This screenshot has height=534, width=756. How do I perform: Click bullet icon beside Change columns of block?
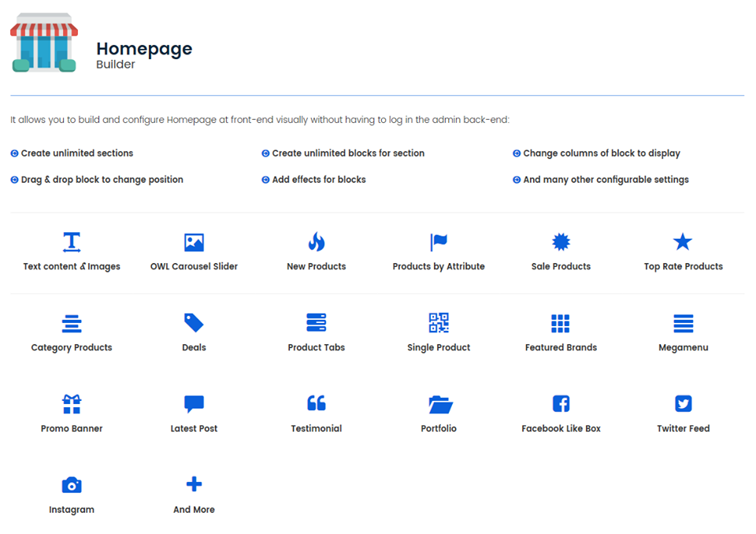pos(517,154)
